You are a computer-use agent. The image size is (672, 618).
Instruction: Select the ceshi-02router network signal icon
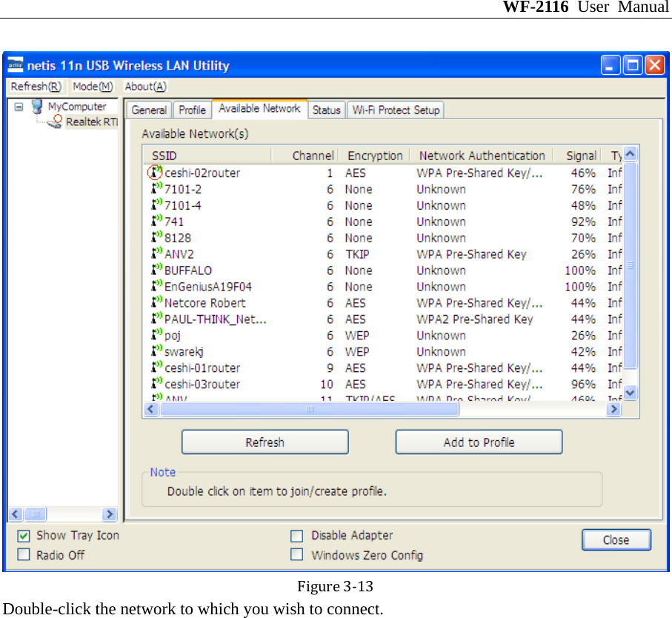click(153, 173)
